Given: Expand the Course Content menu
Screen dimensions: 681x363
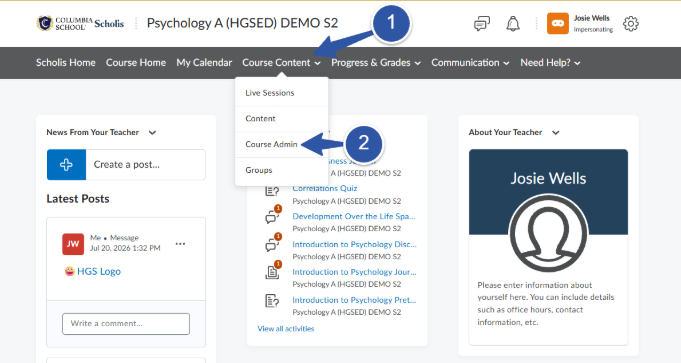Looking at the screenshot, I should click(x=281, y=63).
